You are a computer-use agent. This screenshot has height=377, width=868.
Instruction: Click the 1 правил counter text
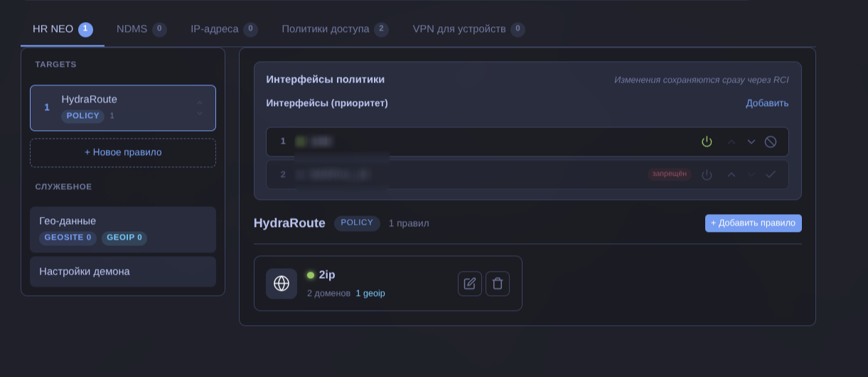tap(409, 223)
